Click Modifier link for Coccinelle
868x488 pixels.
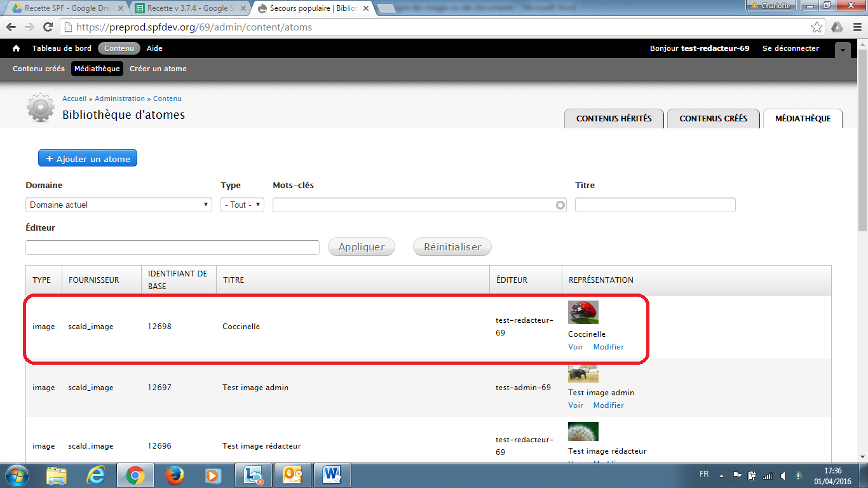[x=608, y=347]
